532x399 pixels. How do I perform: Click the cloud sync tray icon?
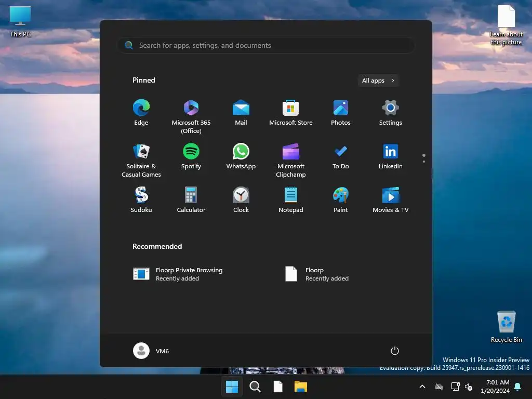pos(439,387)
